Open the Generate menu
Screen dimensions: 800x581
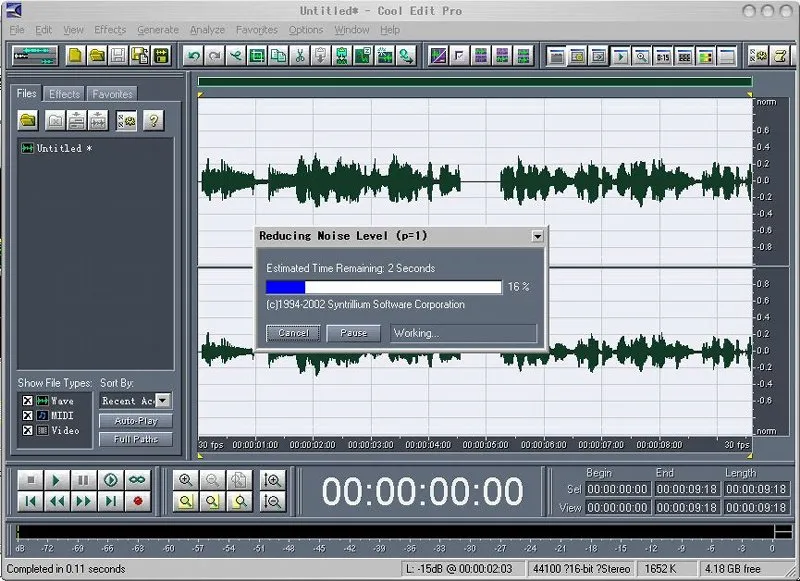(x=158, y=30)
